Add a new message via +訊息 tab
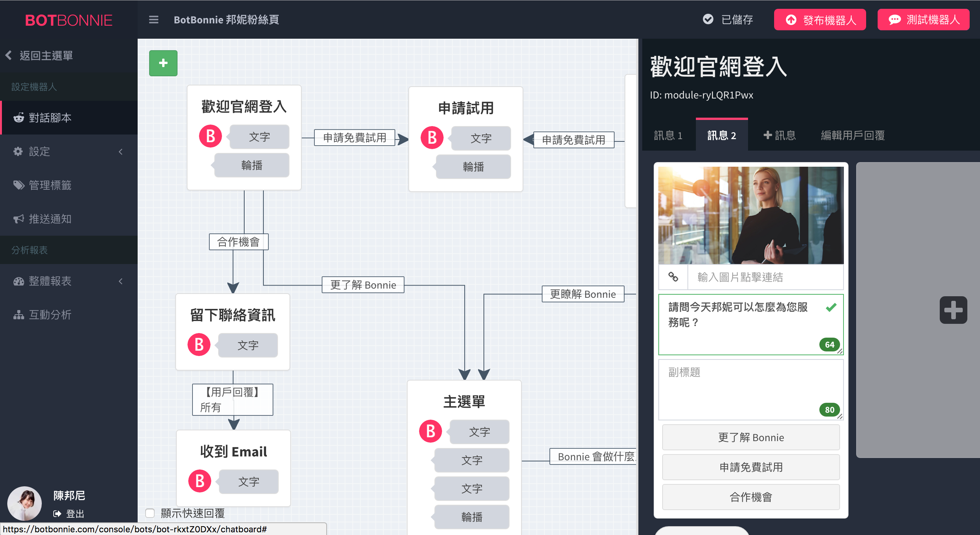Screen dimensions: 980x535 [779, 135]
